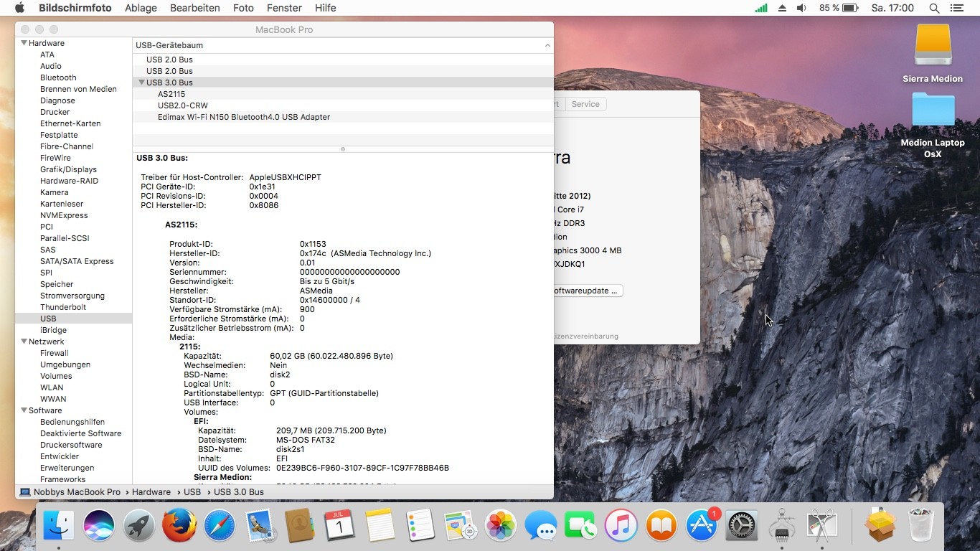Launch Firefox from the Dock
This screenshot has width=980, height=551.
coord(179,526)
